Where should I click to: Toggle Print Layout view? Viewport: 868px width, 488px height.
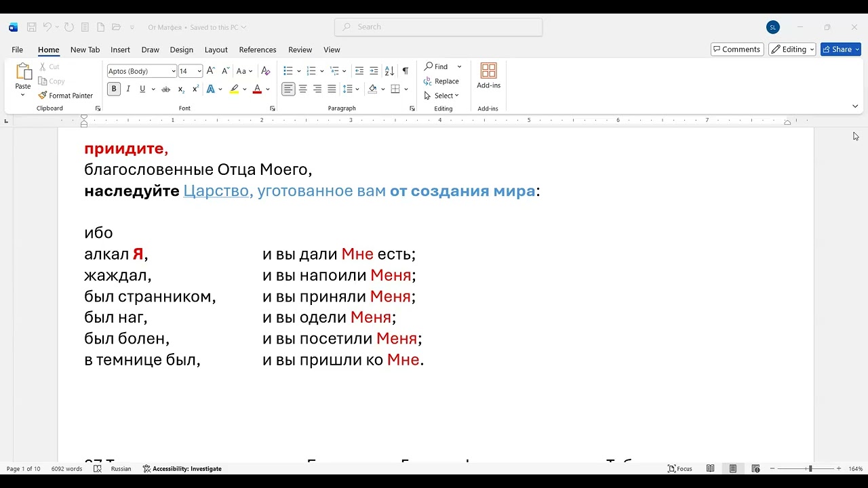click(x=733, y=468)
